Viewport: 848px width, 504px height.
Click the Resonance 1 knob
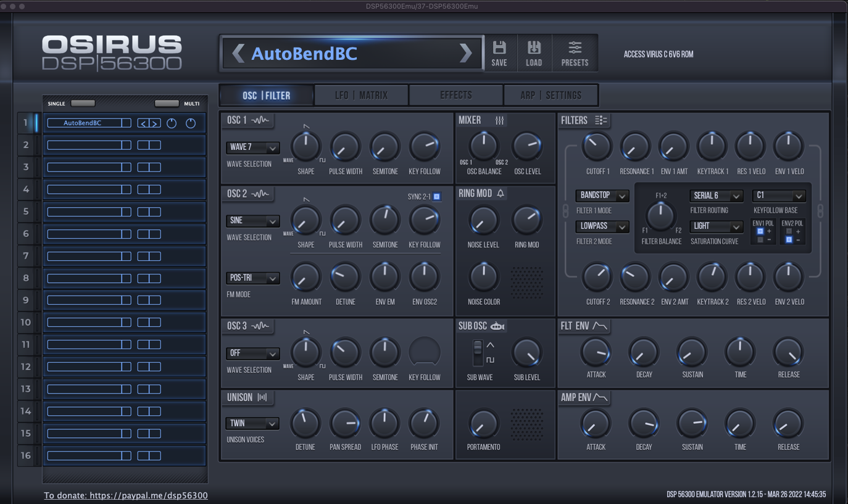tap(636, 147)
